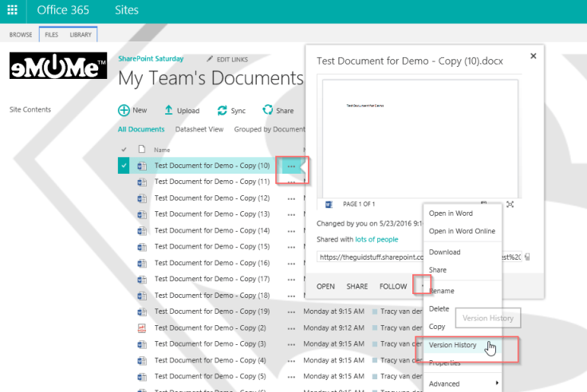Click the 'lots of people' link
Viewport: 587px width, 392px height.
376,239
